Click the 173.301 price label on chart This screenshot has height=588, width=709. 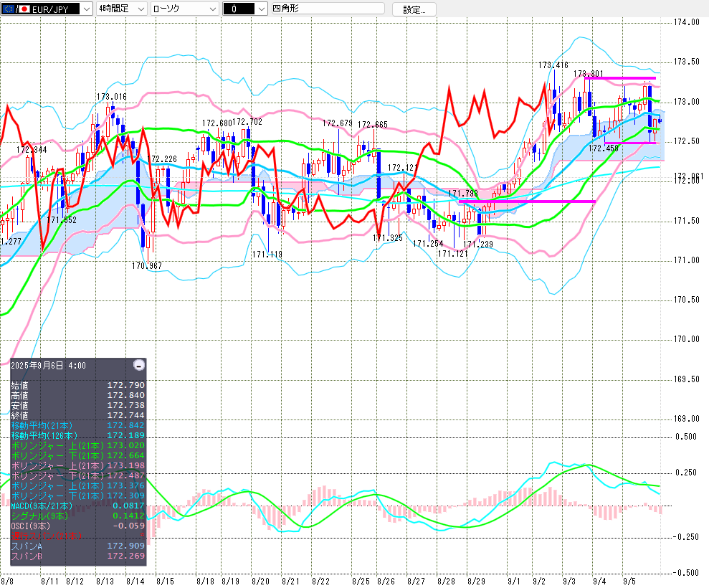(x=589, y=74)
